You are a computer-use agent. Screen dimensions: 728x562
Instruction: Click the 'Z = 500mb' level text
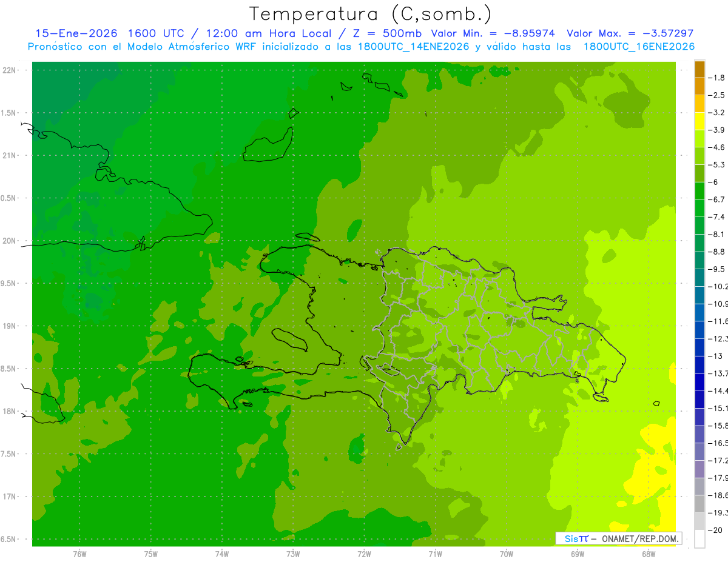pyautogui.click(x=386, y=33)
